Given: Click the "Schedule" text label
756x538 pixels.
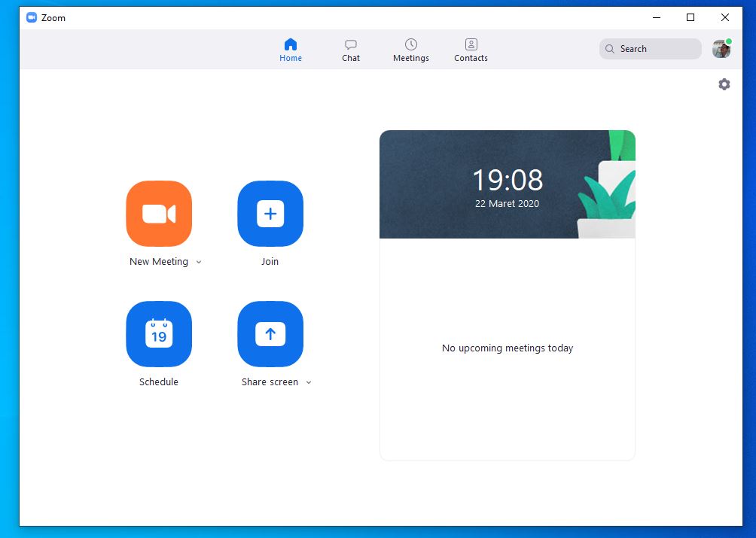Looking at the screenshot, I should [159, 382].
